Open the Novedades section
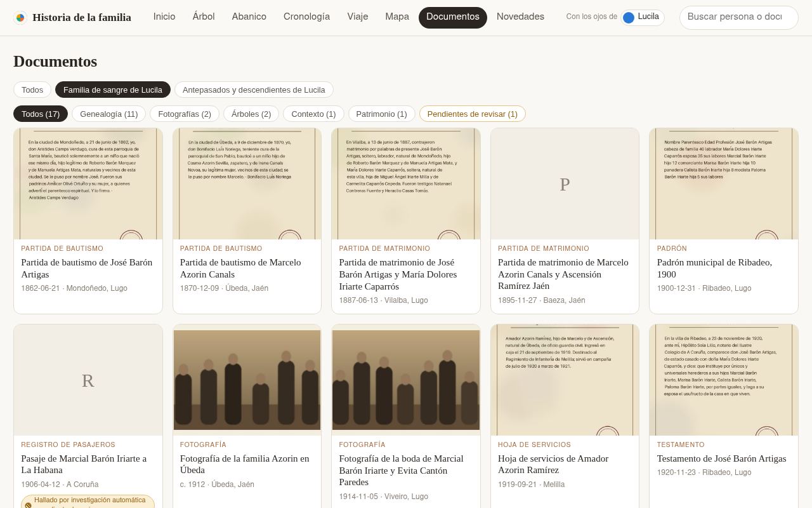The width and height of the screenshot is (812, 508). pyautogui.click(x=520, y=17)
